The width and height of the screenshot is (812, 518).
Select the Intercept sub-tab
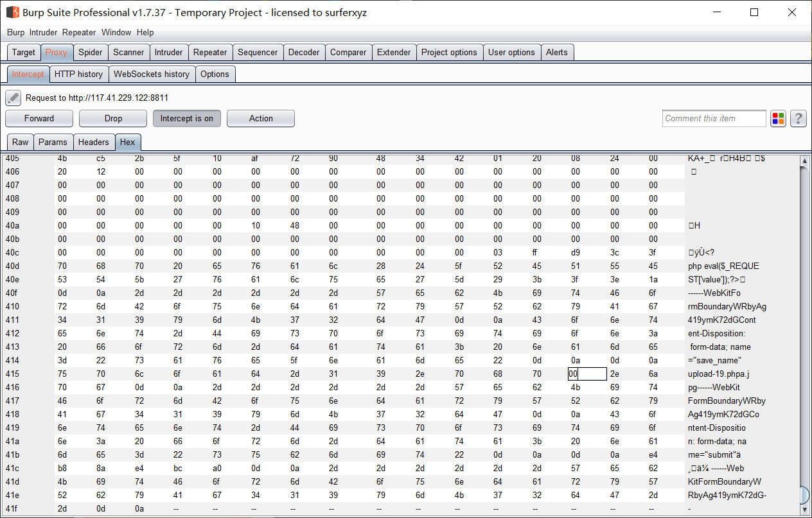[28, 74]
